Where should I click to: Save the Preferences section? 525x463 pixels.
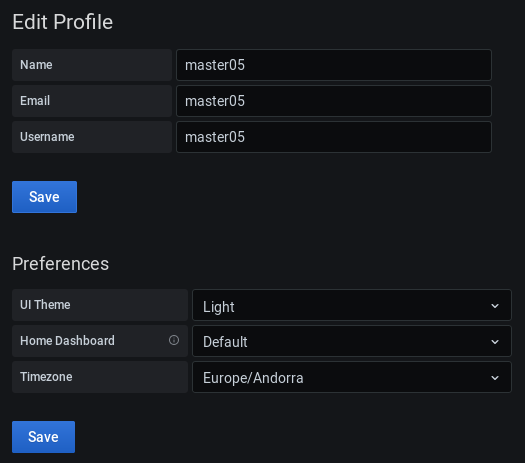click(44, 437)
